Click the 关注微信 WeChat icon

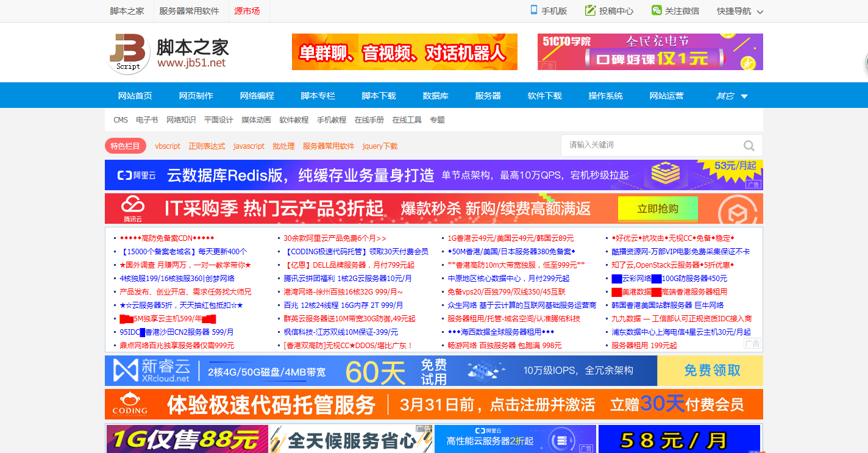(x=655, y=10)
